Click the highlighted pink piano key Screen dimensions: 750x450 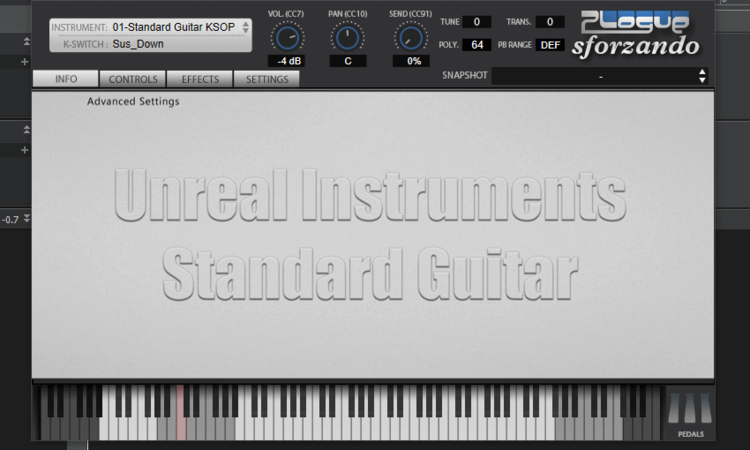click(181, 413)
